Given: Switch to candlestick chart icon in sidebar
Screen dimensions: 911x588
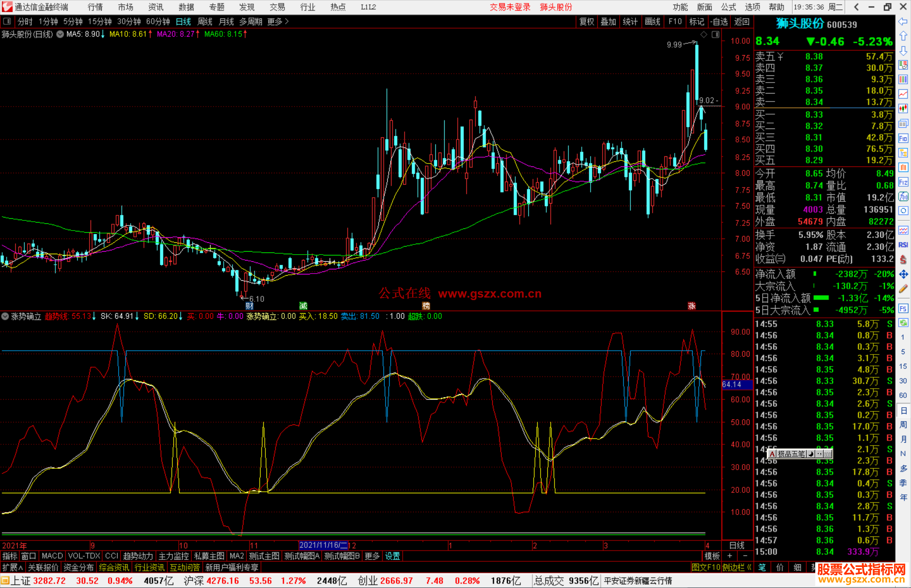Looking at the screenshot, I should tap(903, 109).
